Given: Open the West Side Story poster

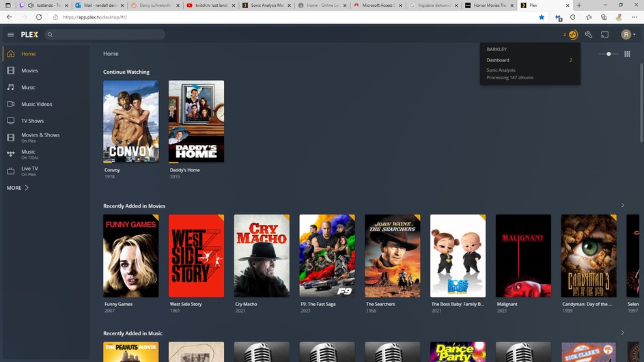Looking at the screenshot, I should tap(196, 256).
